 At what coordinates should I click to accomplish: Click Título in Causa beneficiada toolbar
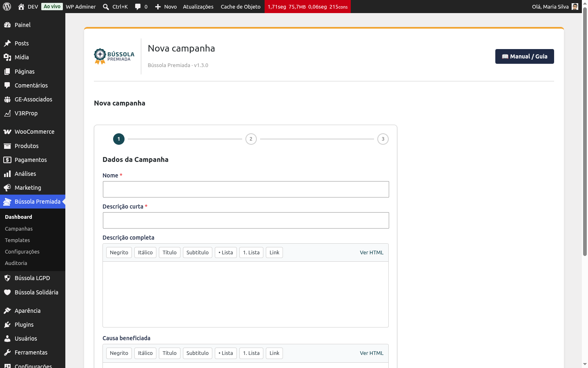pos(169,353)
